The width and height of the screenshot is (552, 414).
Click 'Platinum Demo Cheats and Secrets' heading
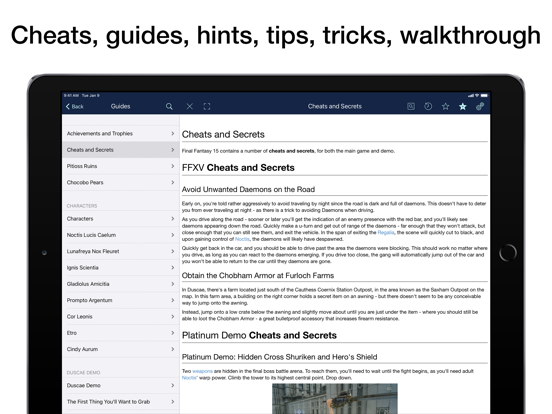259,335
